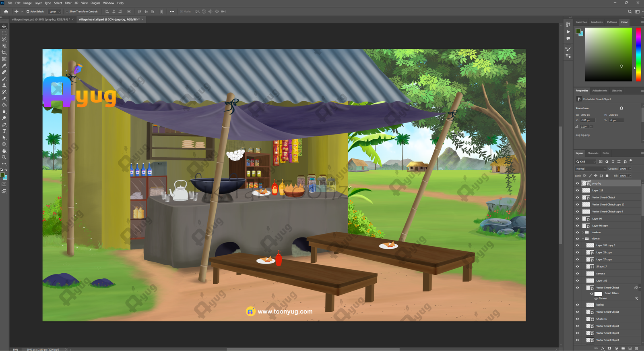The image size is (644, 351).
Task: Click the transform width input field
Action: pyautogui.click(x=588, y=115)
